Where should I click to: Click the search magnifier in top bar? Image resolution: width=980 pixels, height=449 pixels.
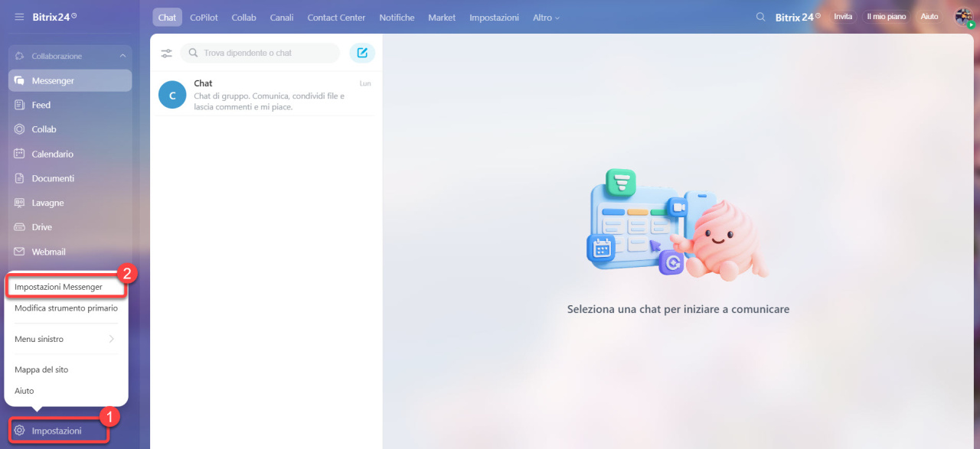click(760, 17)
